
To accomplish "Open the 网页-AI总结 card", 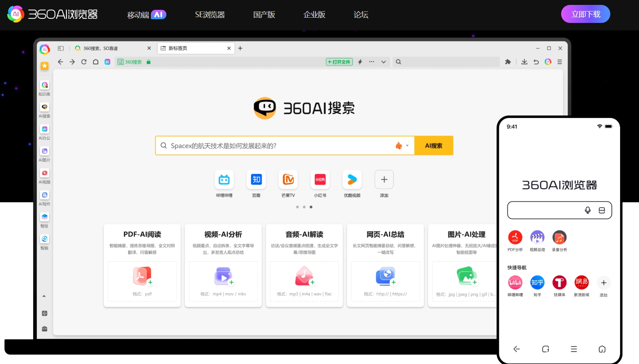I will tap(385, 265).
